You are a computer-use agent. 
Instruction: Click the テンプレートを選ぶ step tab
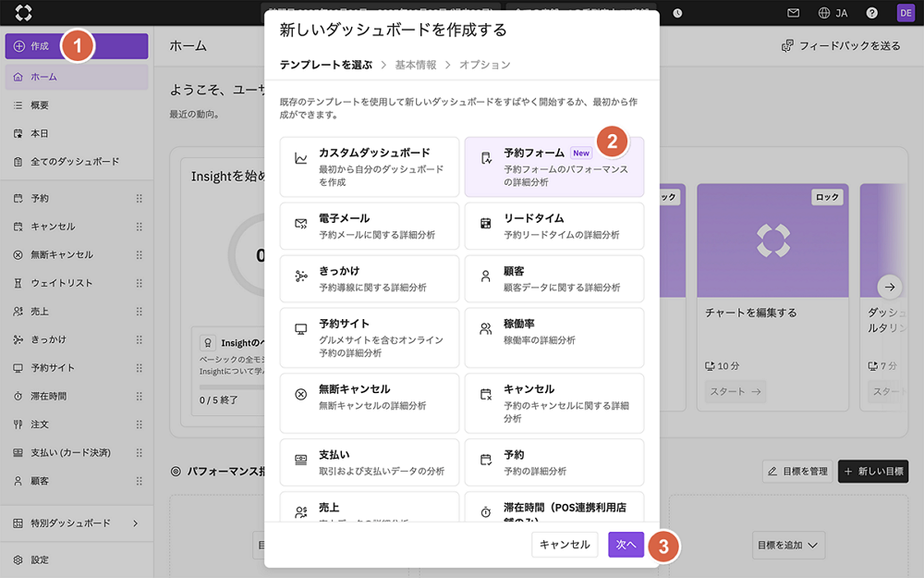pos(326,65)
